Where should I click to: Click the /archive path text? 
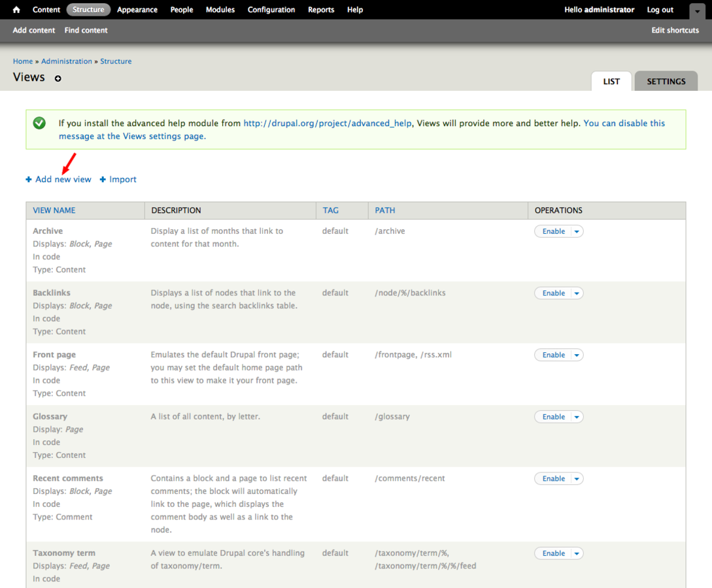point(390,231)
